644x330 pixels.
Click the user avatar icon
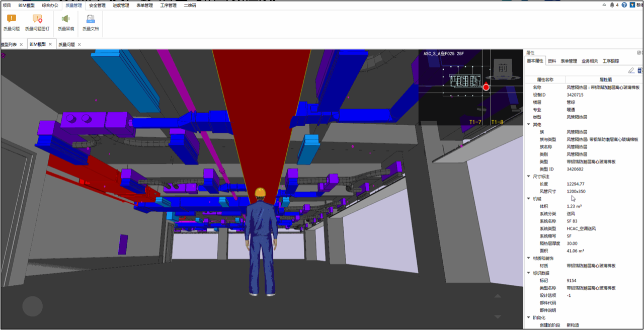[632, 5]
